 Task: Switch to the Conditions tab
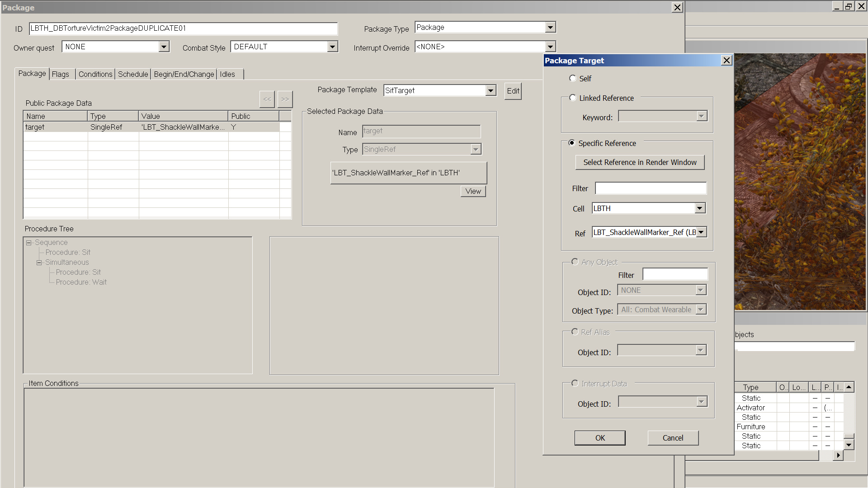point(95,74)
